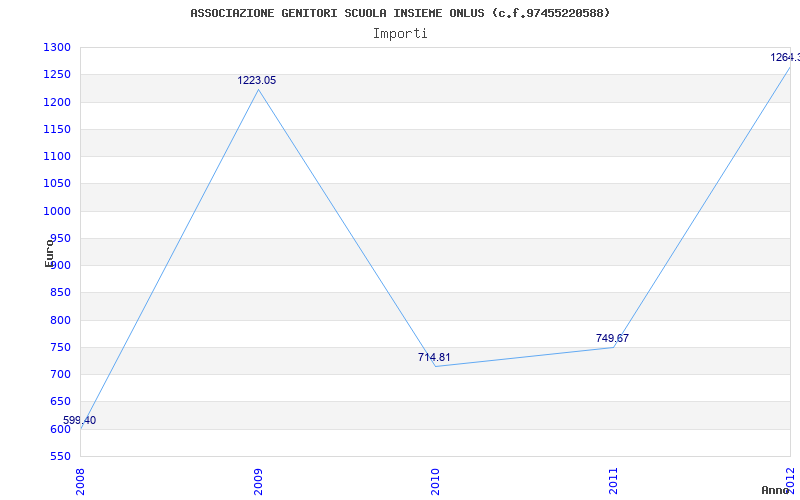Click the 600 y-axis value

pyautogui.click(x=60, y=429)
